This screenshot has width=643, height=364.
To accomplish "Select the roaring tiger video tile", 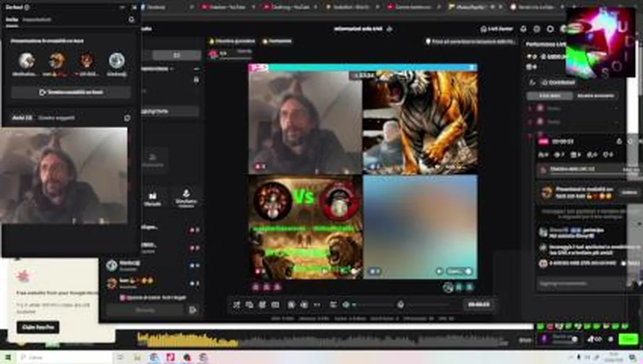I will click(420, 122).
